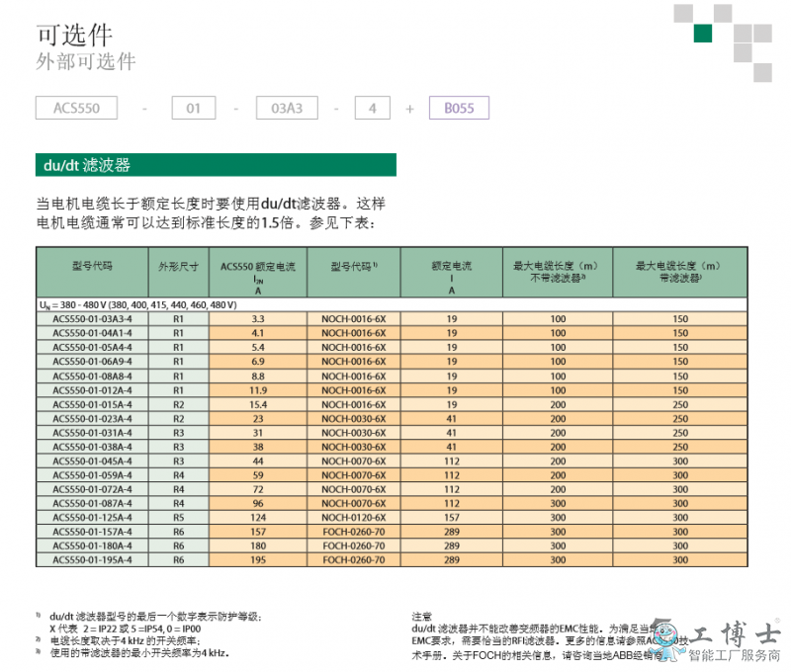Screen dimensions: 791x672
Task: Click the rated current value "8.8"
Action: [x=258, y=377]
